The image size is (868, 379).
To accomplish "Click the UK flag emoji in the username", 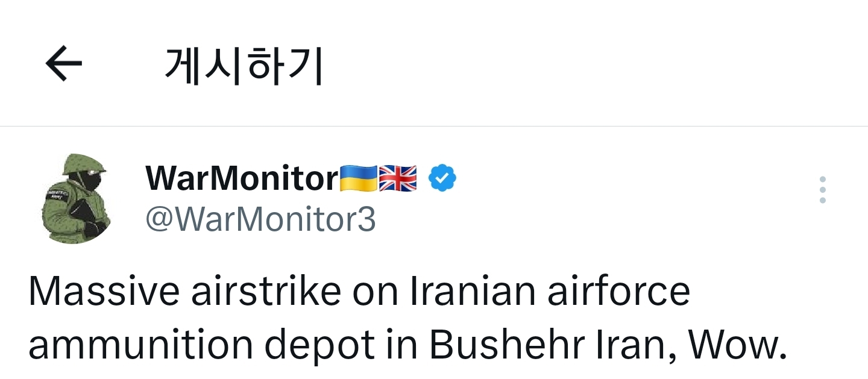I will pyautogui.click(x=398, y=177).
